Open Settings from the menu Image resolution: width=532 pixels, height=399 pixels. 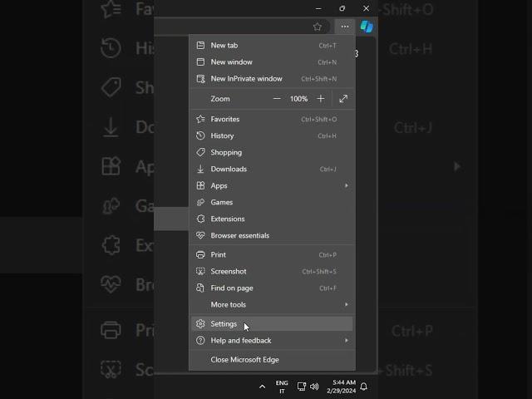pos(224,324)
